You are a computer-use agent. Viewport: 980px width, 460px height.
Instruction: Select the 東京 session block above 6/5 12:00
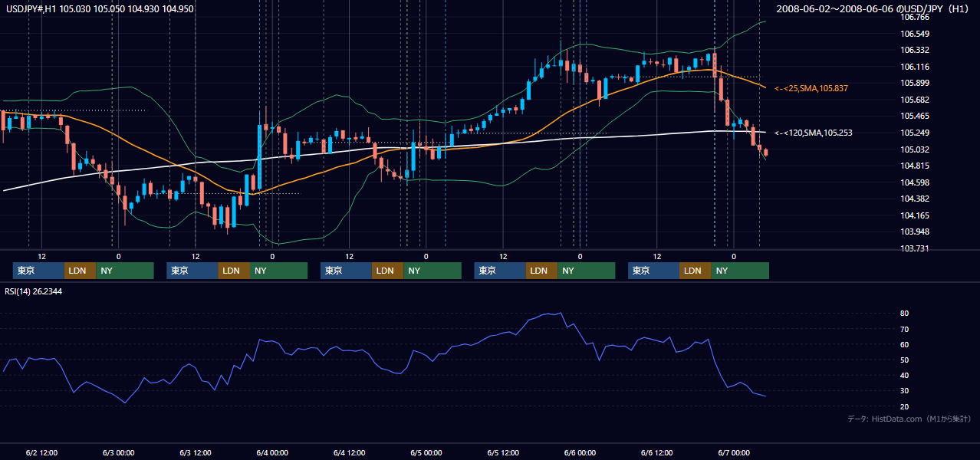[x=500, y=271]
